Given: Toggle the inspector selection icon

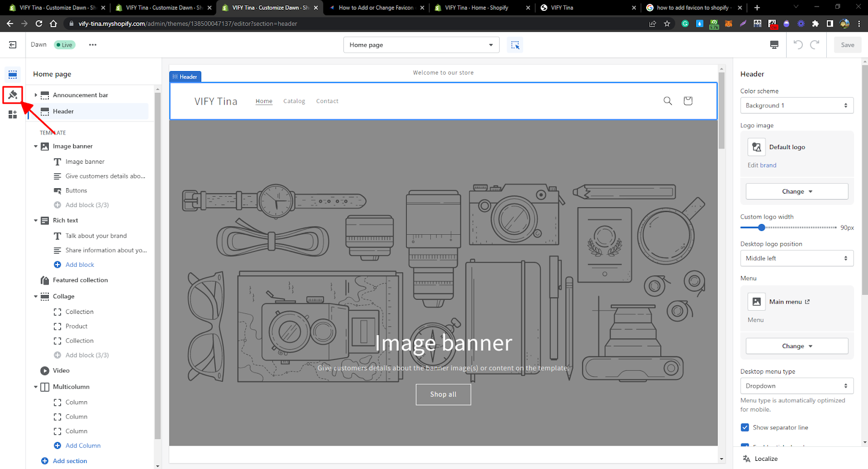Looking at the screenshot, I should pos(515,45).
